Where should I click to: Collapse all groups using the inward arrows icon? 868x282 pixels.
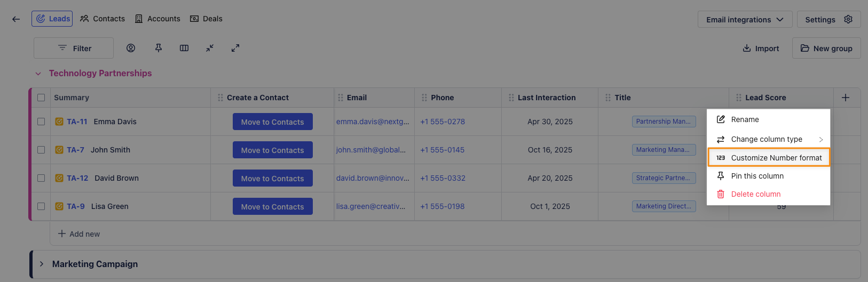pos(210,48)
